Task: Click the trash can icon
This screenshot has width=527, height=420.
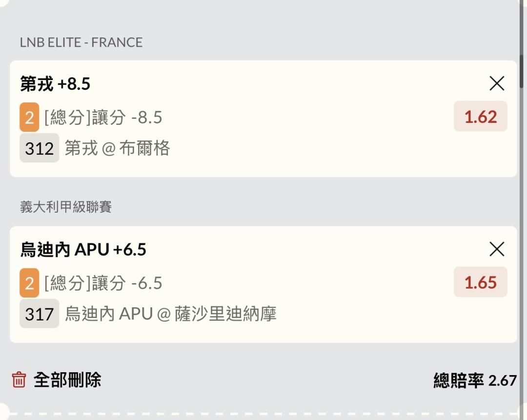Action: (19, 379)
